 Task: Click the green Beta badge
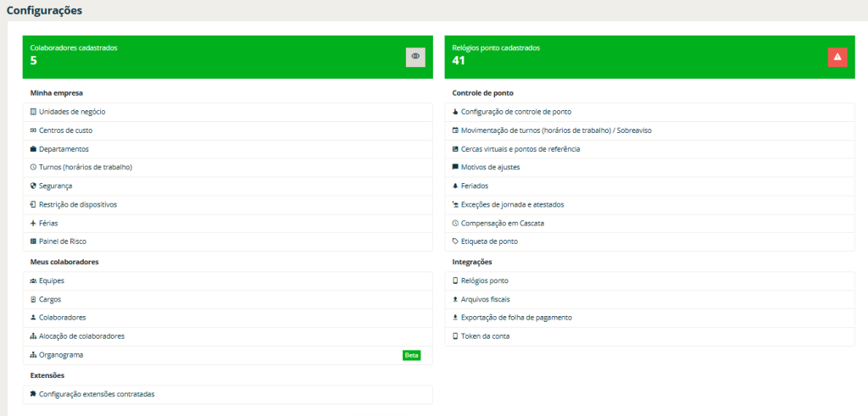[411, 355]
